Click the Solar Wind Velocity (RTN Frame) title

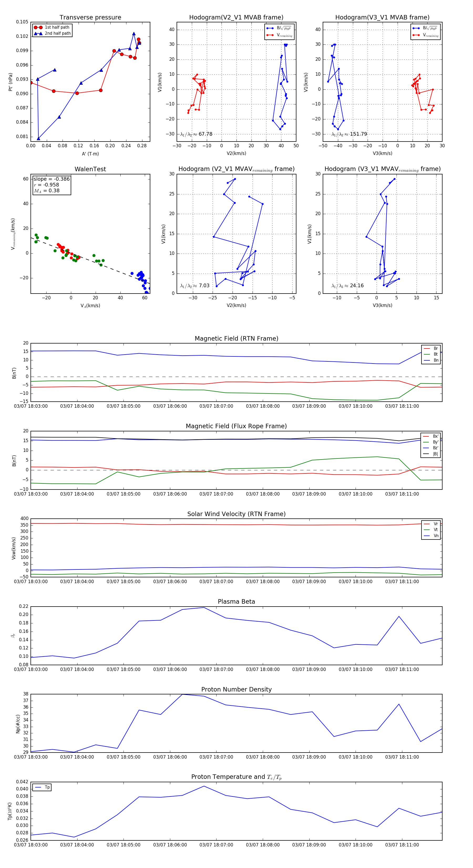(236, 514)
